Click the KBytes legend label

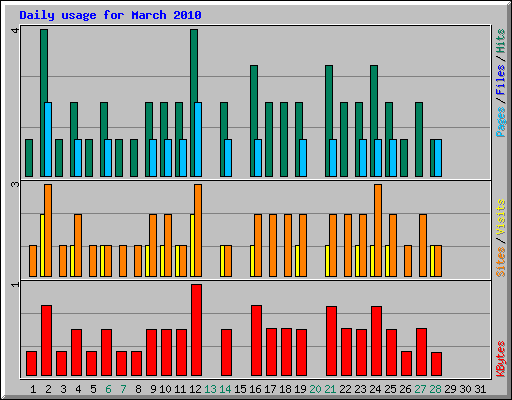coord(500,359)
